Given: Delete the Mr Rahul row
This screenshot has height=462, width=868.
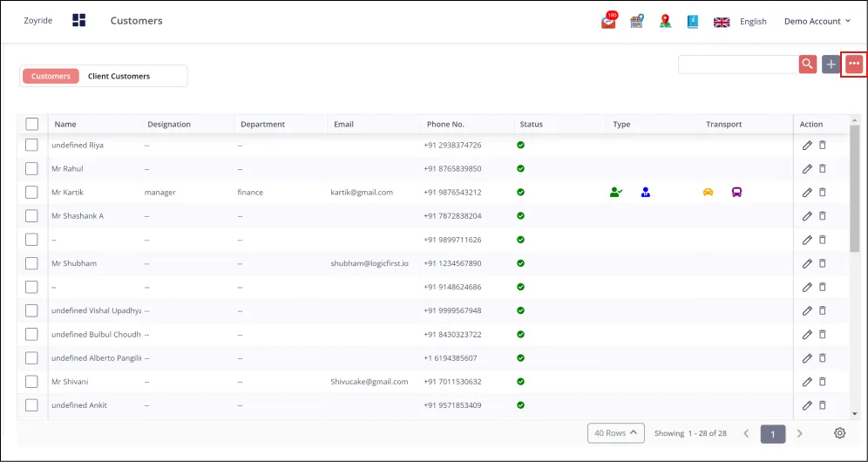Looking at the screenshot, I should click(823, 168).
